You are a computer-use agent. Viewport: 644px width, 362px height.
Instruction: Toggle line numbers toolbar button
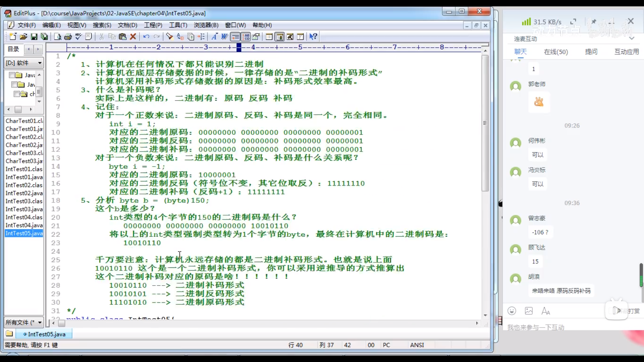[x=246, y=37]
